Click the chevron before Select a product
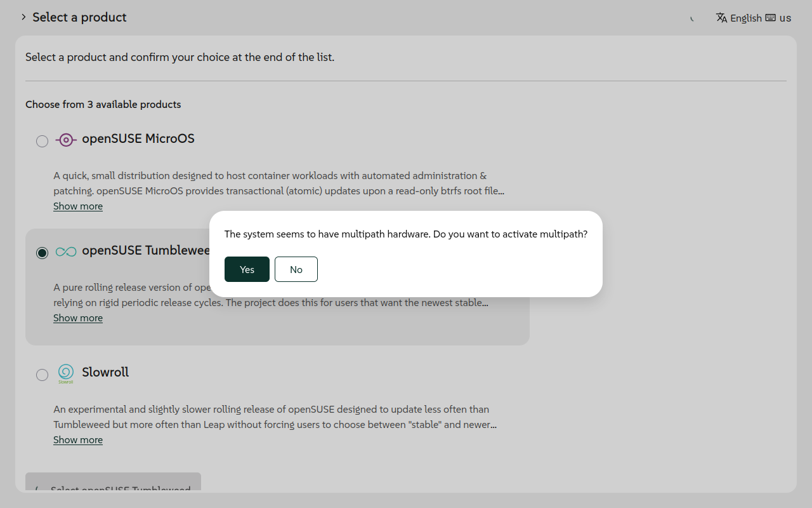 tap(23, 17)
